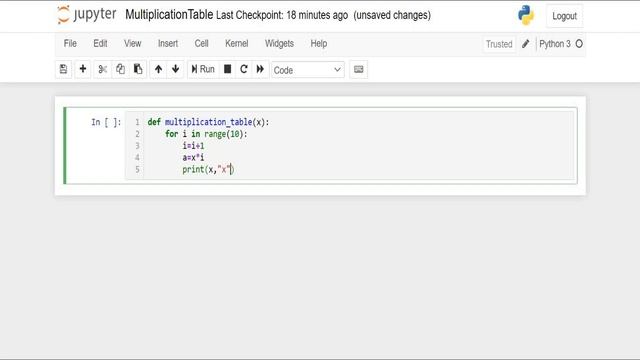Click the Python logo icon
640x360 pixels.
pos(526,16)
